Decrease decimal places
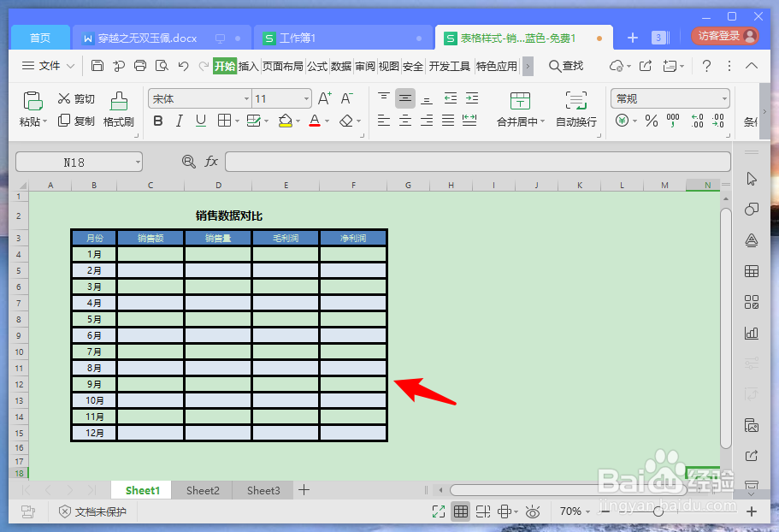 coord(718,121)
